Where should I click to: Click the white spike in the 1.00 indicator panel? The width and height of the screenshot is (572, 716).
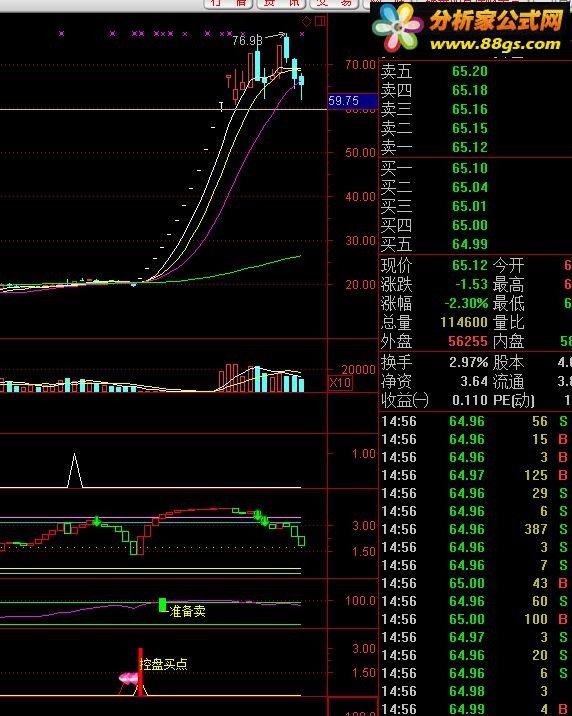(x=75, y=470)
